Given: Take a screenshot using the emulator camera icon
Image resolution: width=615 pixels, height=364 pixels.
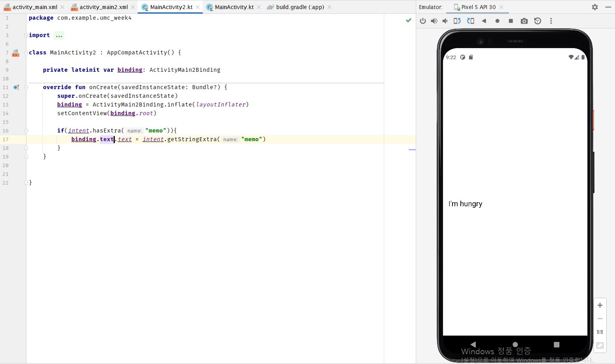Looking at the screenshot, I should 524,21.
